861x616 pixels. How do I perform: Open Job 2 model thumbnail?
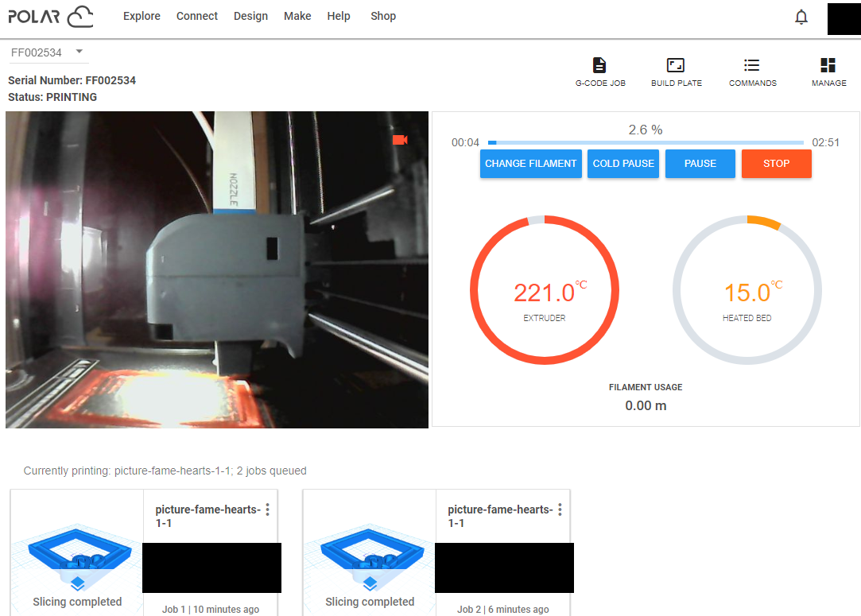[370, 552]
